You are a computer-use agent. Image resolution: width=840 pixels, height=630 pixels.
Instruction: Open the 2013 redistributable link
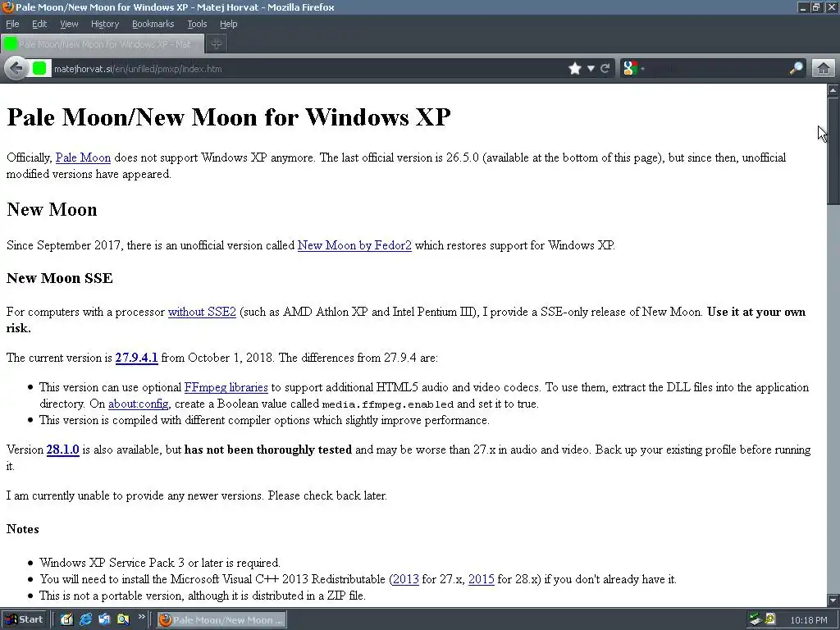405,579
